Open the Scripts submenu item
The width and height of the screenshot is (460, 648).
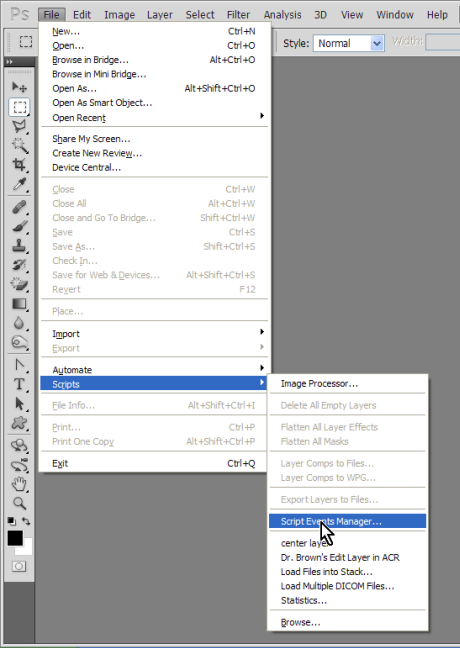154,384
